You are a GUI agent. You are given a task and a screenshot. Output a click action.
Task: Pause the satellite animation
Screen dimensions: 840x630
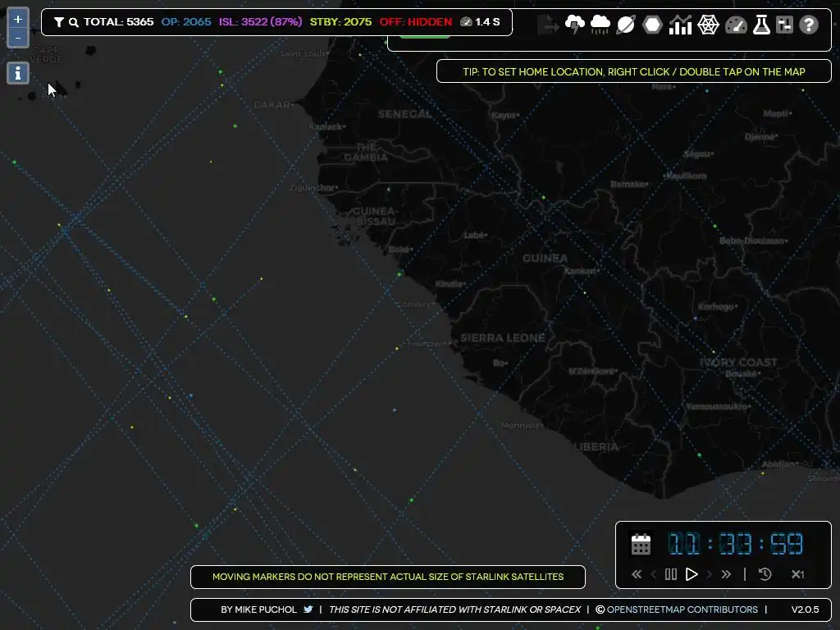tap(671, 574)
